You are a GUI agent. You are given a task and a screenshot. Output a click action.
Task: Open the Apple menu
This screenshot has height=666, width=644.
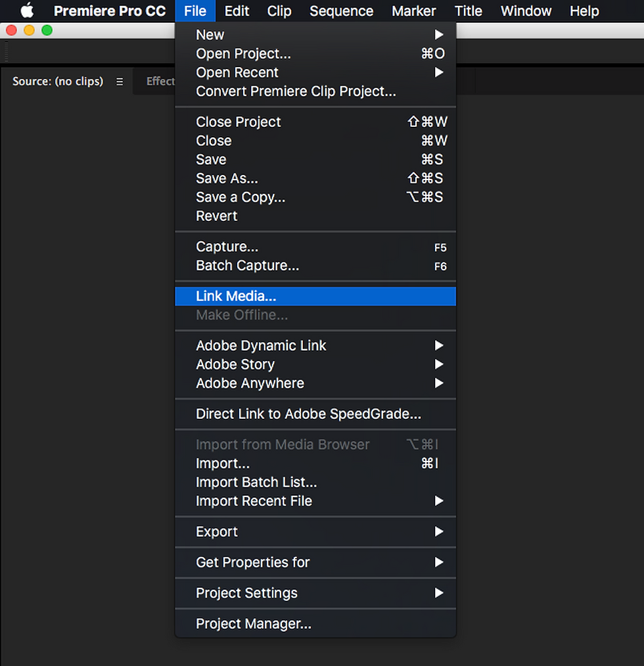[x=27, y=11]
